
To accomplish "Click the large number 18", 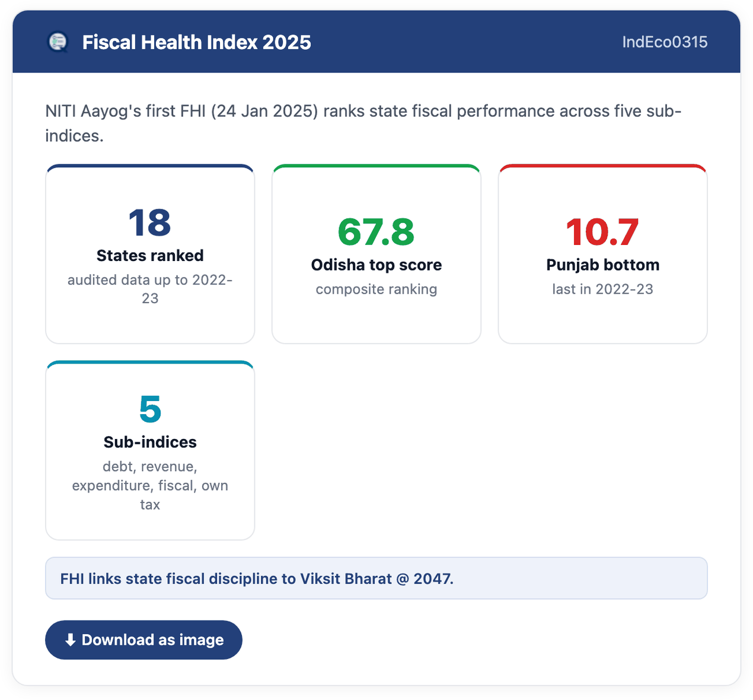I will (150, 223).
